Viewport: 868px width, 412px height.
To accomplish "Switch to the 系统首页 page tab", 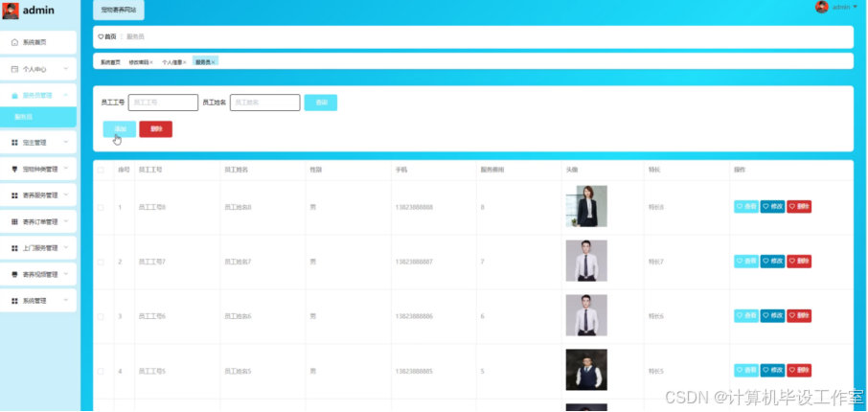I will [x=110, y=62].
